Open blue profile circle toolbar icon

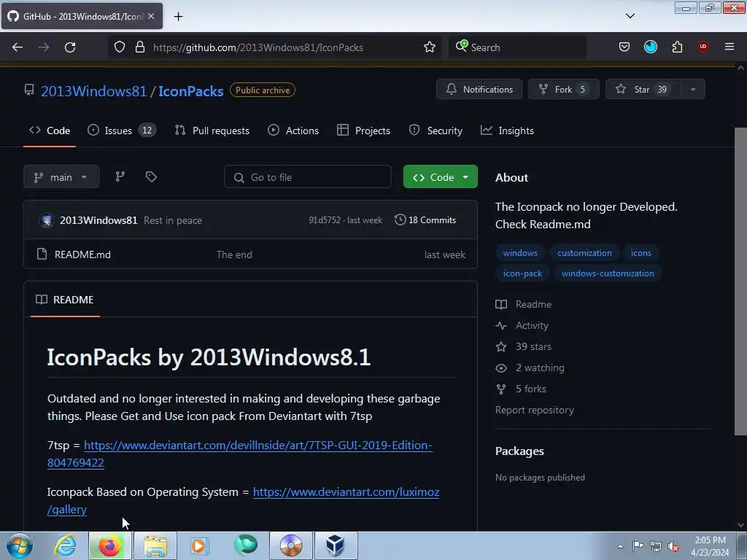pos(650,47)
